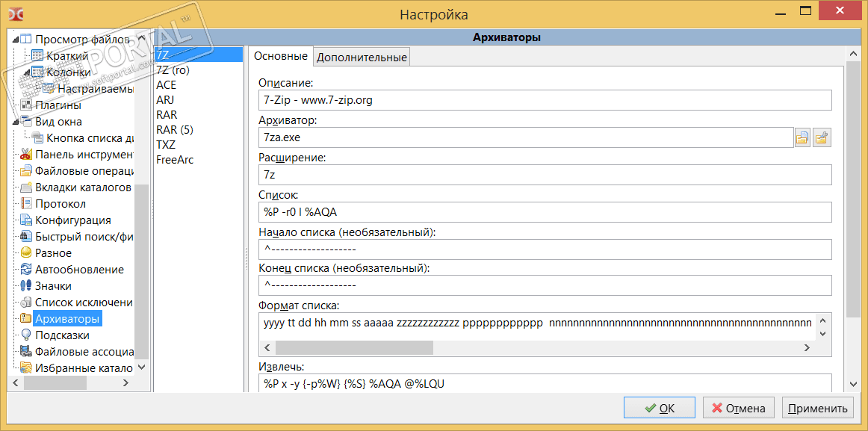This screenshot has height=431, width=868.
Task: Open Панель инструментов via its scissors icon
Action: pos(26,154)
